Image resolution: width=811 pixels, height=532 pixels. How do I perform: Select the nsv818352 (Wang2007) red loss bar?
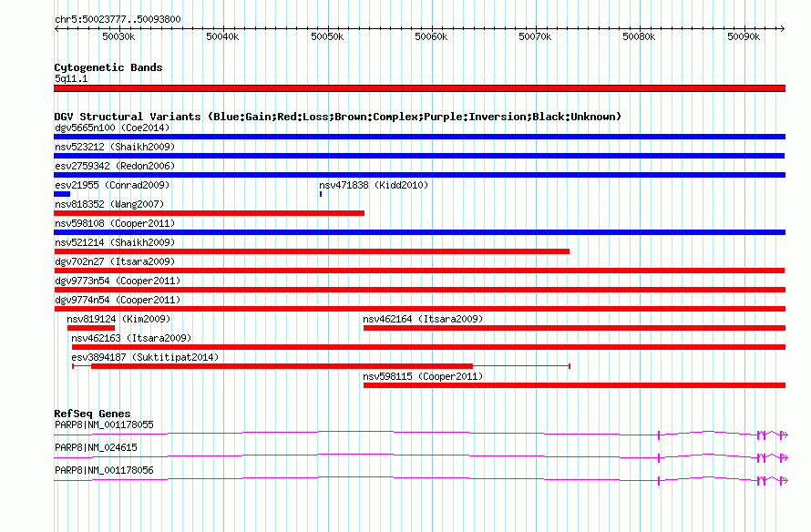209,213
